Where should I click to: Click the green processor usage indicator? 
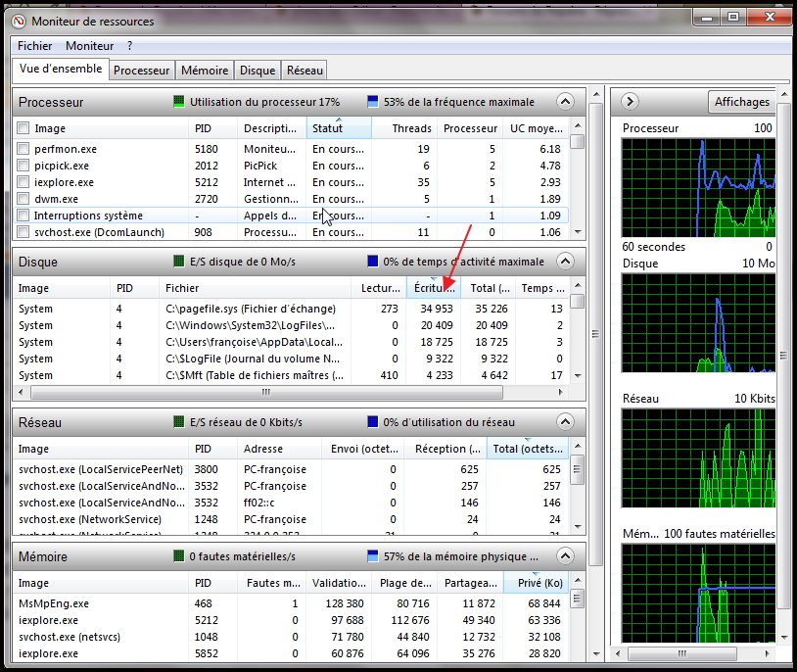(178, 102)
